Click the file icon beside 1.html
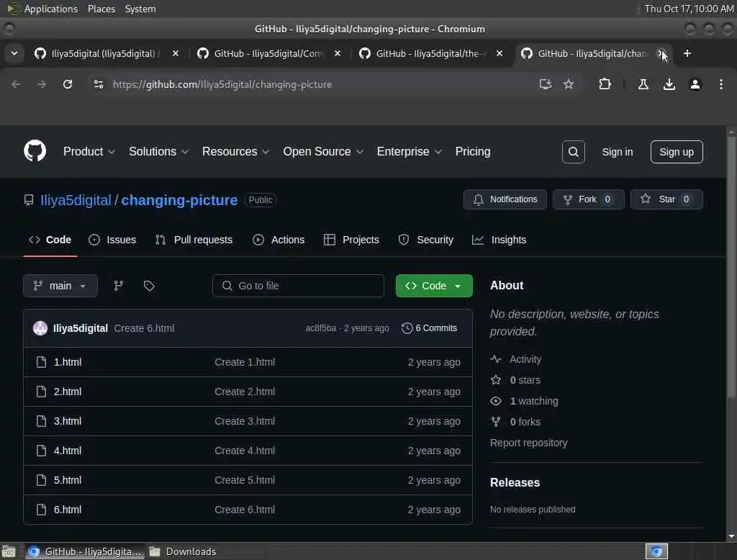The image size is (737, 560). coord(41,362)
